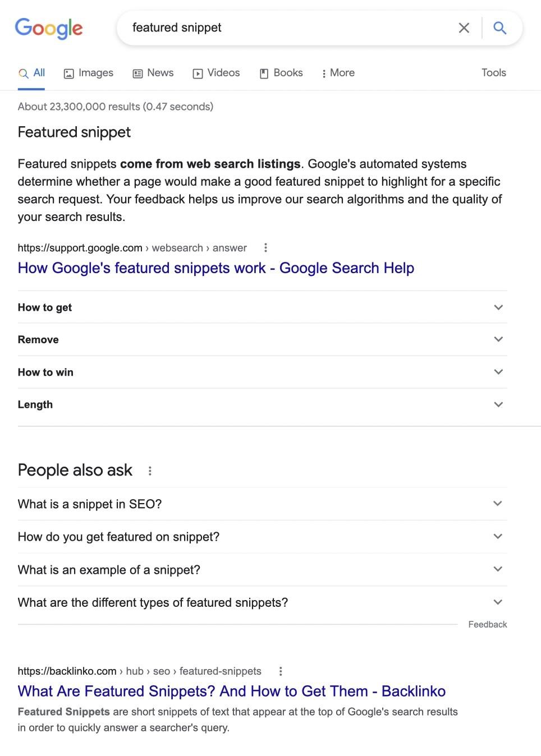Open the People also ask options menu
This screenshot has height=756, width=541.
tap(150, 471)
